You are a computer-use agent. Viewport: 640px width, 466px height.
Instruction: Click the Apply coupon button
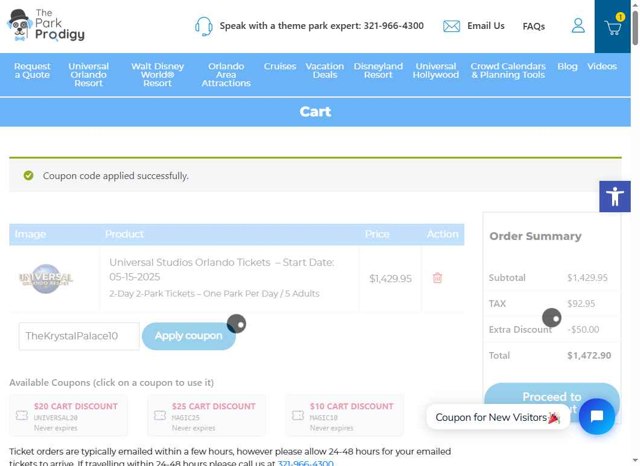(189, 336)
